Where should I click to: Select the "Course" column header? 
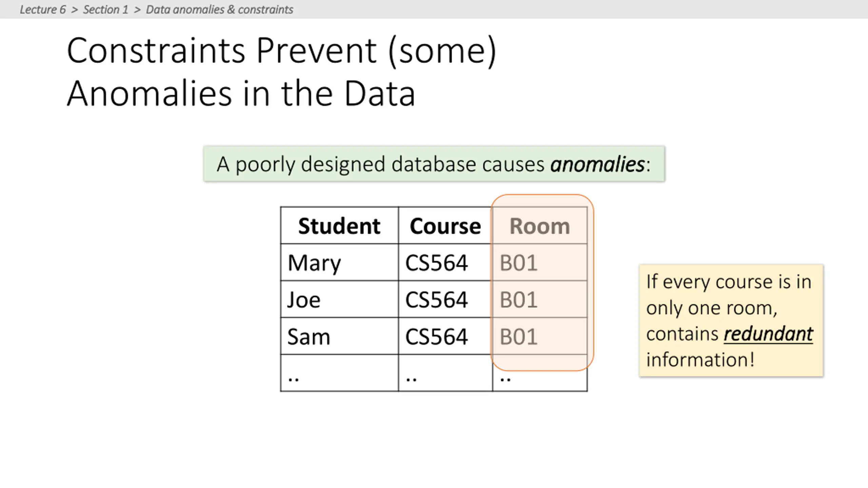[x=445, y=226]
